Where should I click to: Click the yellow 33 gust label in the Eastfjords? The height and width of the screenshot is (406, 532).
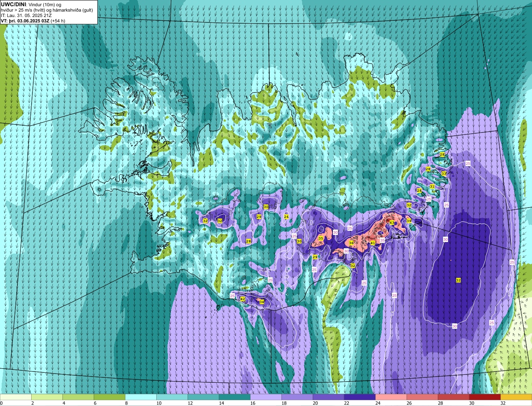444,174
